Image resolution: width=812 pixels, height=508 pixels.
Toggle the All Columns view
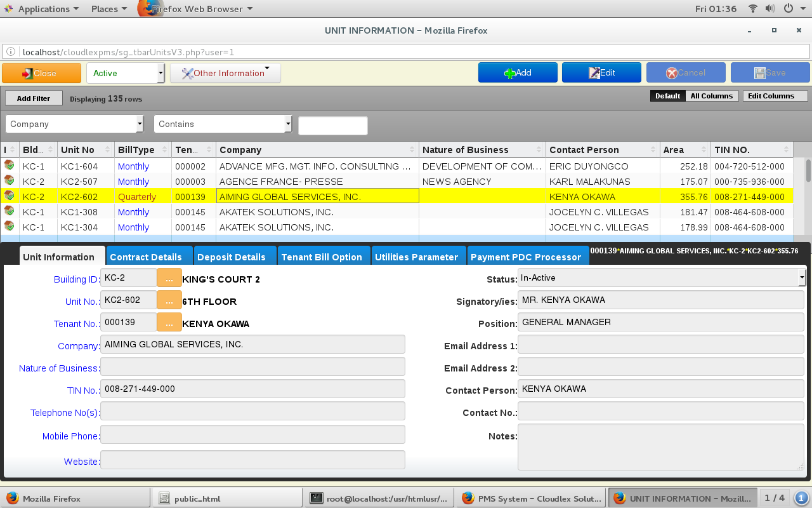click(711, 96)
